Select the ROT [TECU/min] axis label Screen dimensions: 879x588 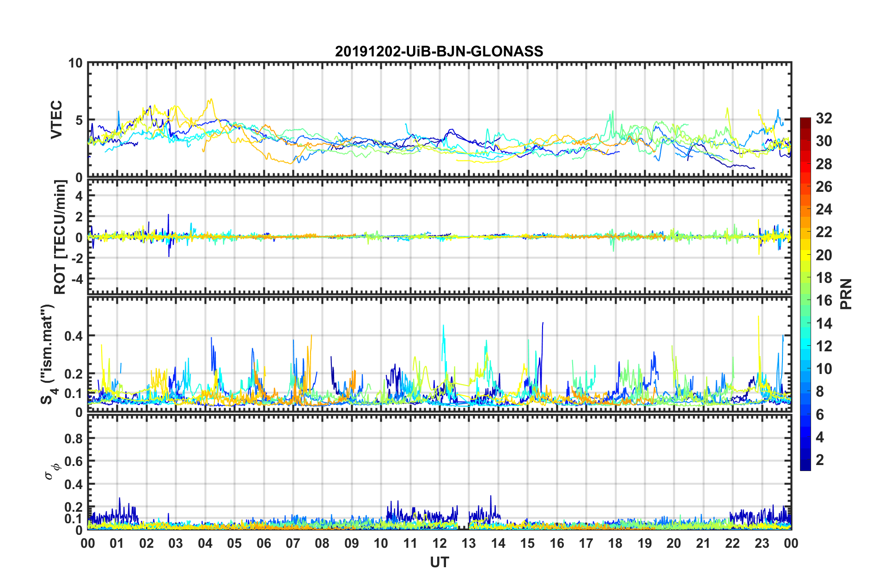point(60,237)
